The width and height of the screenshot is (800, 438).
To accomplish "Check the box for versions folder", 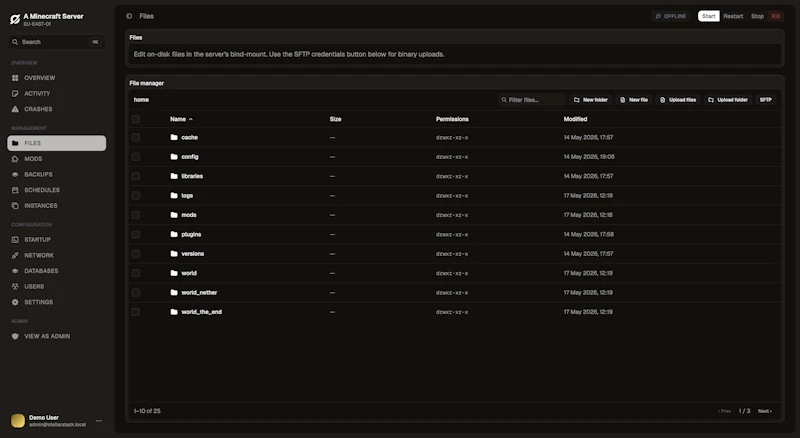I will (x=136, y=254).
